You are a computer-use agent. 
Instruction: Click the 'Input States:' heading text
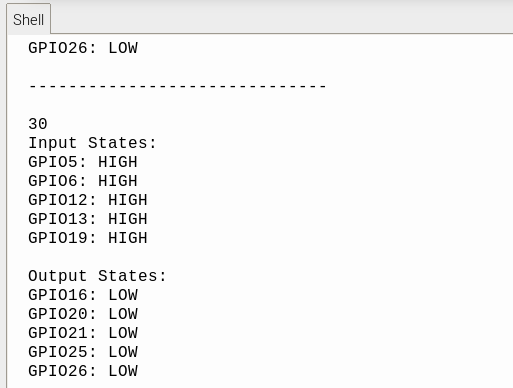click(x=92, y=143)
